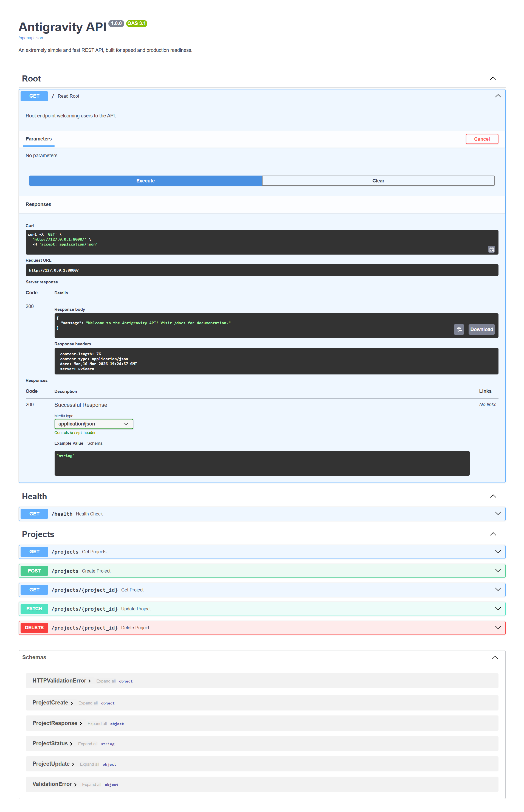Image resolution: width=524 pixels, height=812 pixels.
Task: Open the /openapi.json link
Action: 31,38
